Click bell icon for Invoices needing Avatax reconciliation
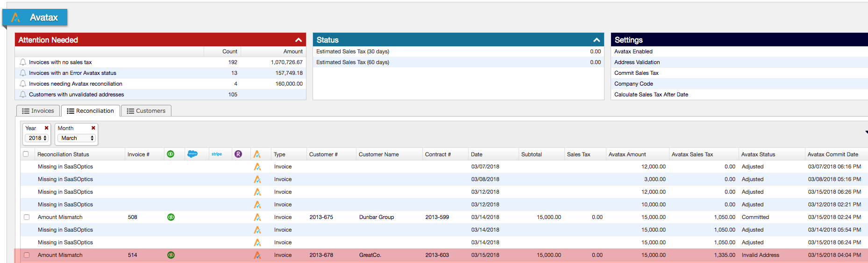This screenshot has height=263, width=868. pyautogui.click(x=23, y=84)
